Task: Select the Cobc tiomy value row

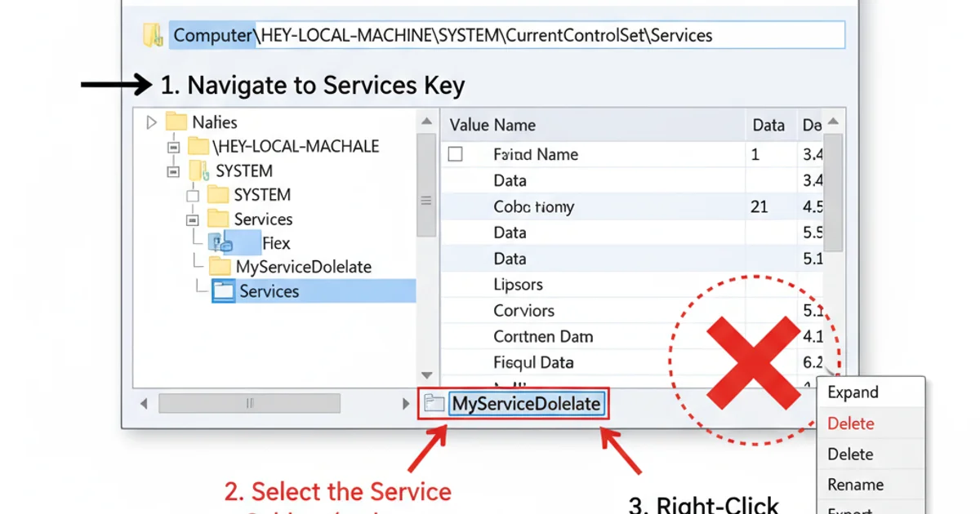Action: pos(533,206)
